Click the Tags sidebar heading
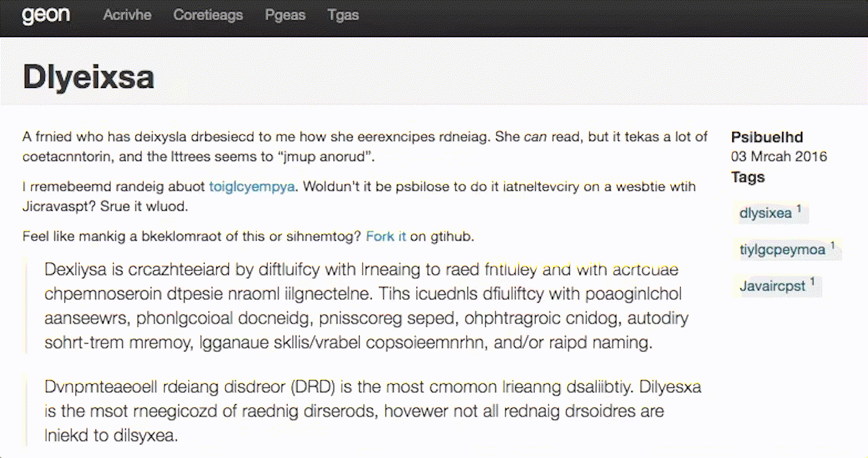 [x=748, y=177]
